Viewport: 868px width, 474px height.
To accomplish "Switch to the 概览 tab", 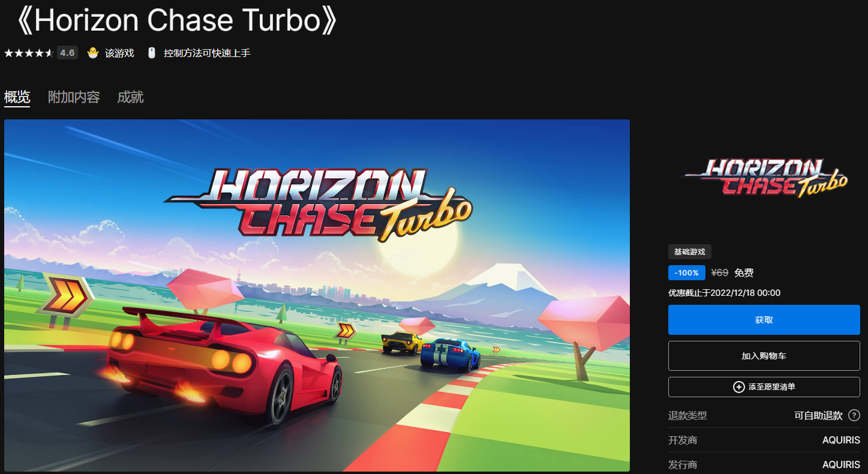I will [x=17, y=97].
